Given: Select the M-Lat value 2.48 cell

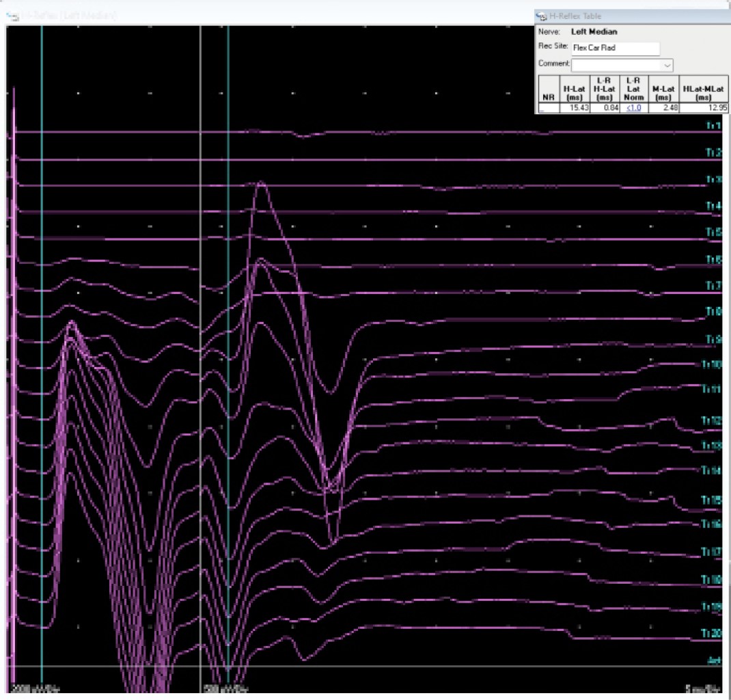Looking at the screenshot, I should tap(664, 108).
